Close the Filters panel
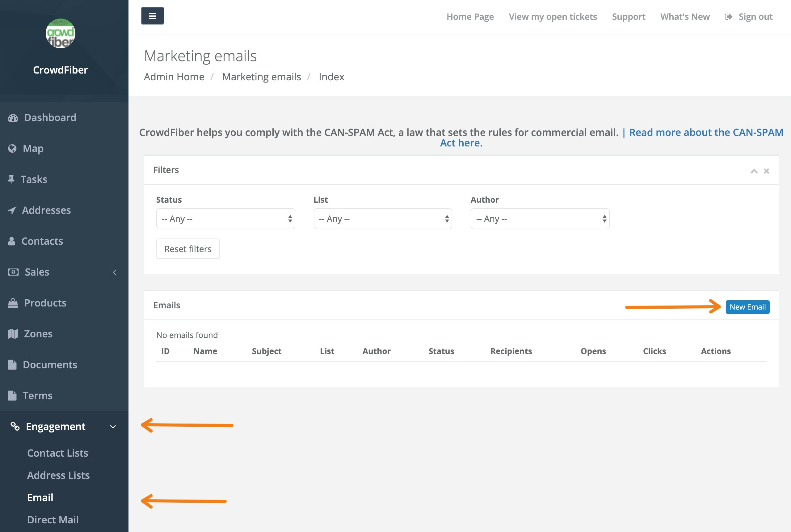 pyautogui.click(x=766, y=171)
